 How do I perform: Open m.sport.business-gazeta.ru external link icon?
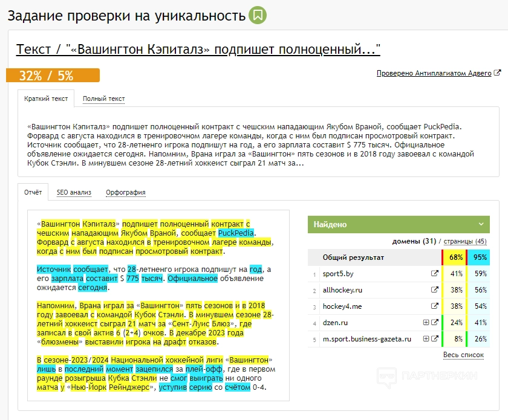[x=434, y=338]
